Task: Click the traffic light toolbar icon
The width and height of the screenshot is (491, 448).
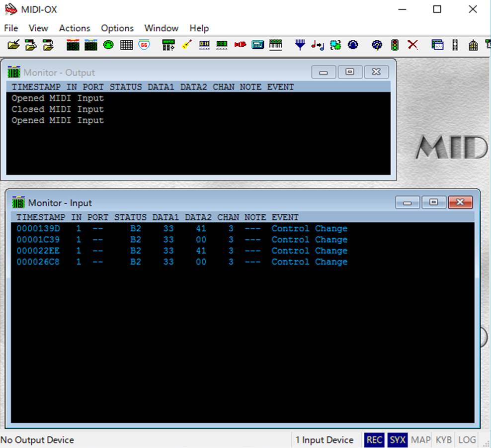Action: pyautogui.click(x=395, y=45)
